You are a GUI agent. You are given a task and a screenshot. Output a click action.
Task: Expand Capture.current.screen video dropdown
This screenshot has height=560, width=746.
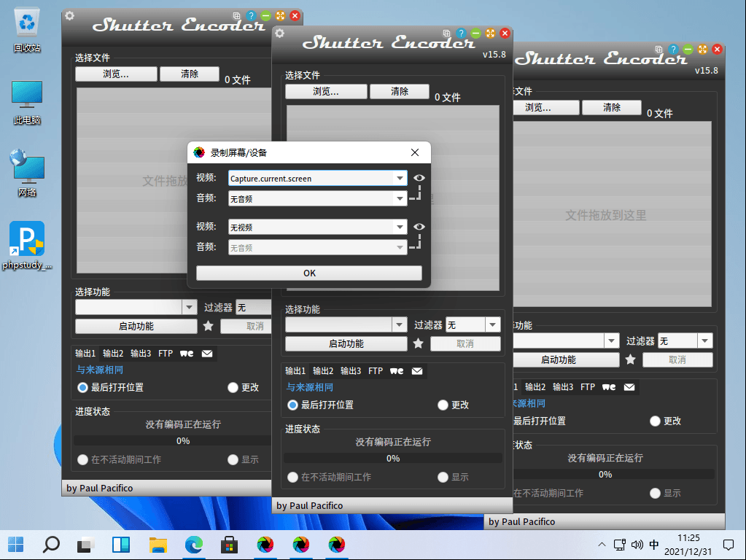point(400,179)
